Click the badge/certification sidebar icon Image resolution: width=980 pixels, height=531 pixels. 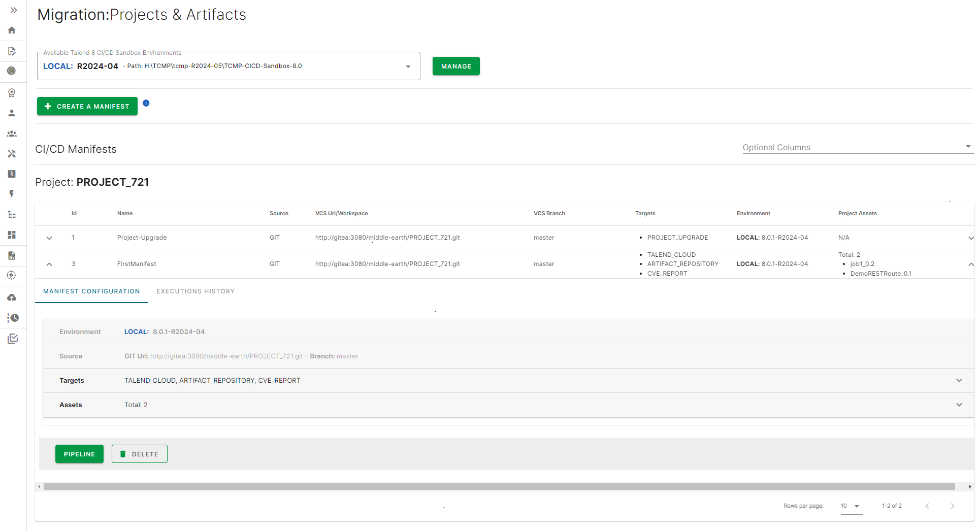click(x=12, y=93)
